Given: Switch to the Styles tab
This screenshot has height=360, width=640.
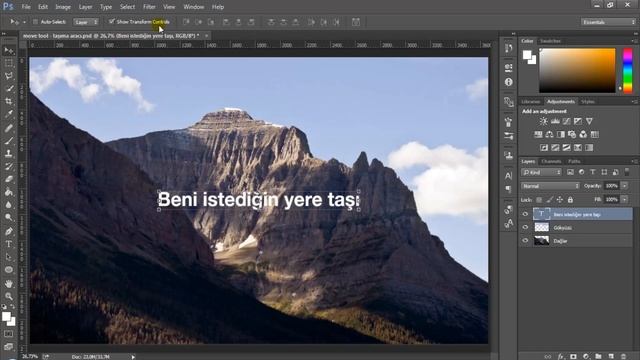Looking at the screenshot, I should 588,102.
